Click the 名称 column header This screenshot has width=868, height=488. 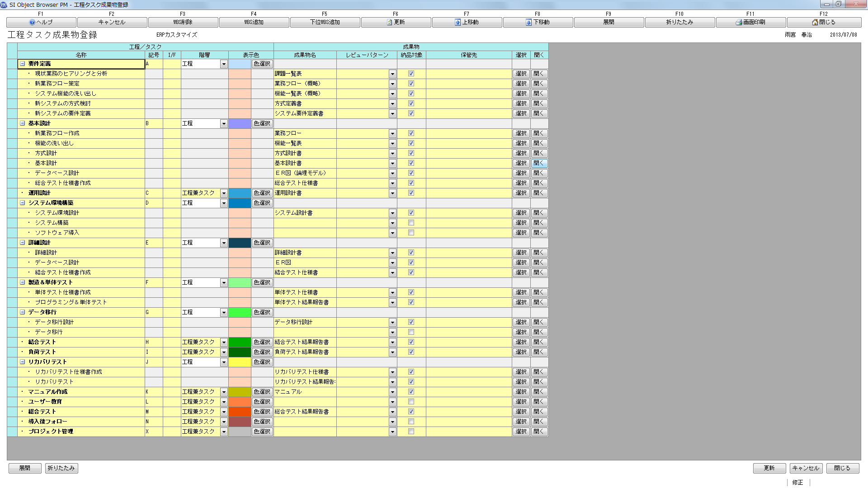81,55
